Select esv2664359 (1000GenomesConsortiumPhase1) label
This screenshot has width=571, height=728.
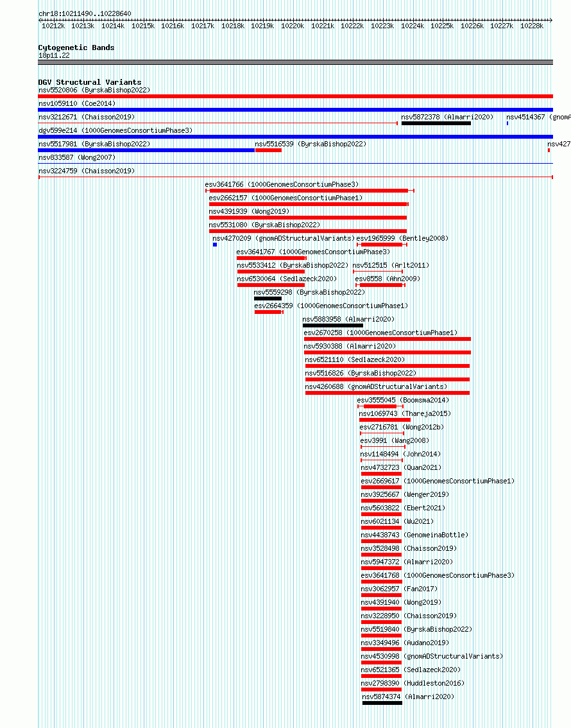click(331, 306)
